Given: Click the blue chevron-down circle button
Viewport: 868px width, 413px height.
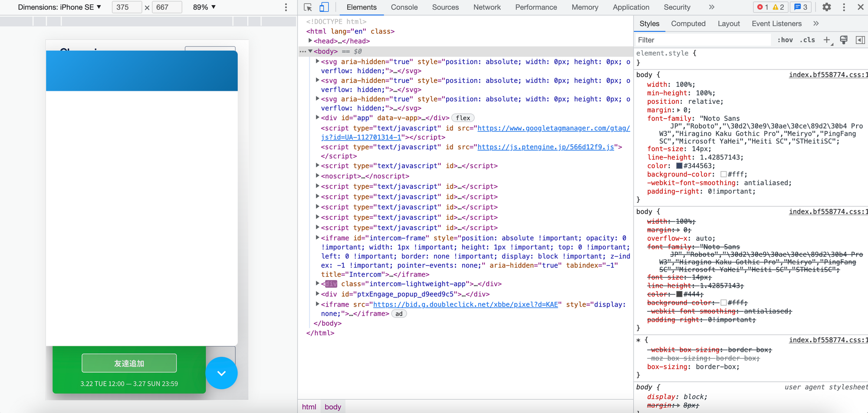Looking at the screenshot, I should (221, 373).
